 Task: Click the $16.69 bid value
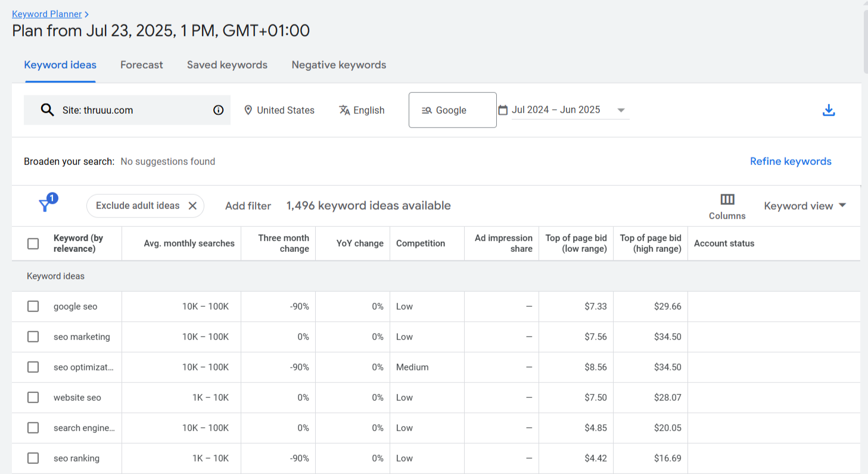pos(667,459)
